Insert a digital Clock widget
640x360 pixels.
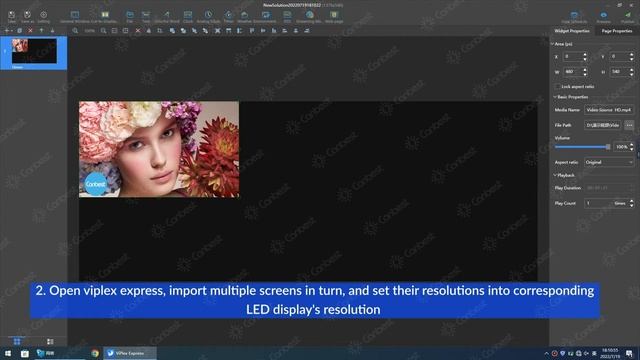tap(188, 16)
